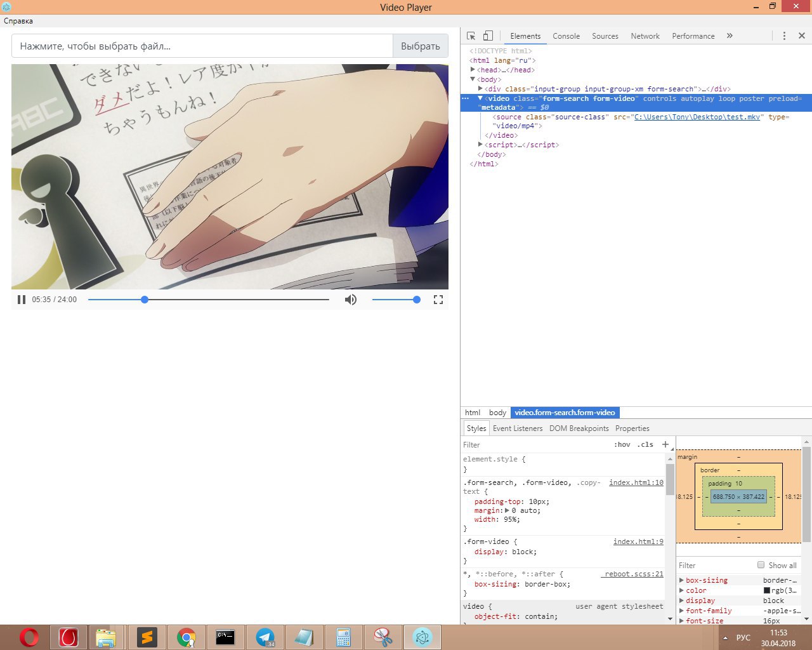Toggle the device toolbar in DevTools
The width and height of the screenshot is (812, 650).
488,36
